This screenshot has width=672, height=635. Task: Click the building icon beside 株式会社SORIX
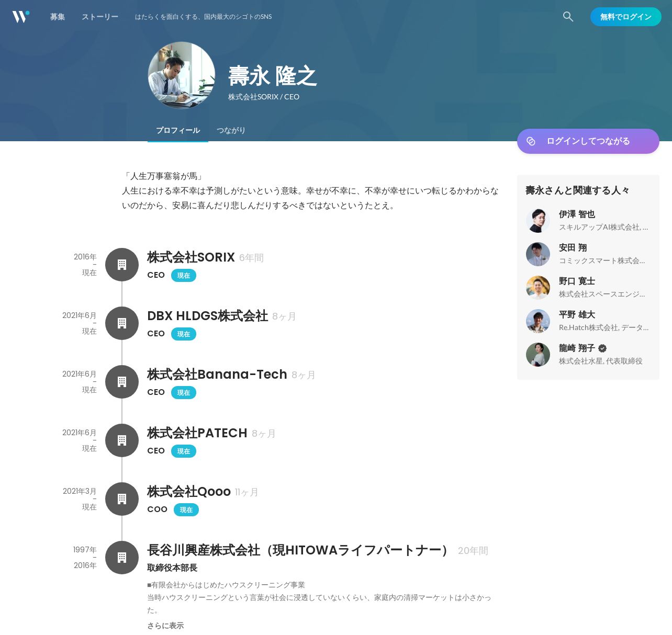[122, 265]
